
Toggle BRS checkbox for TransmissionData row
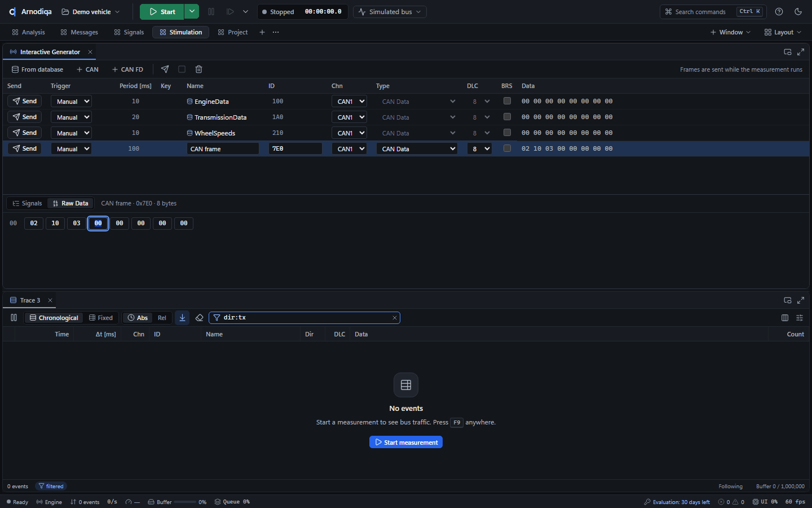[x=507, y=117]
